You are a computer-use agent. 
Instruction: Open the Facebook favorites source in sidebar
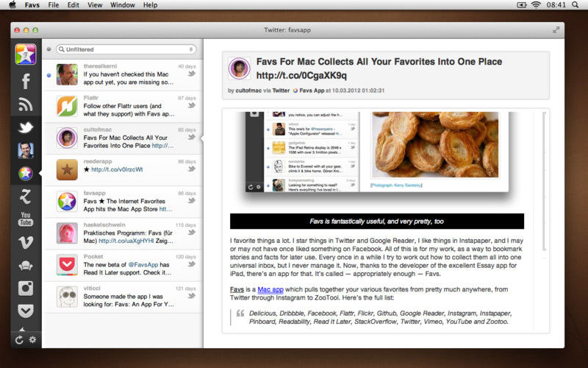[26, 81]
